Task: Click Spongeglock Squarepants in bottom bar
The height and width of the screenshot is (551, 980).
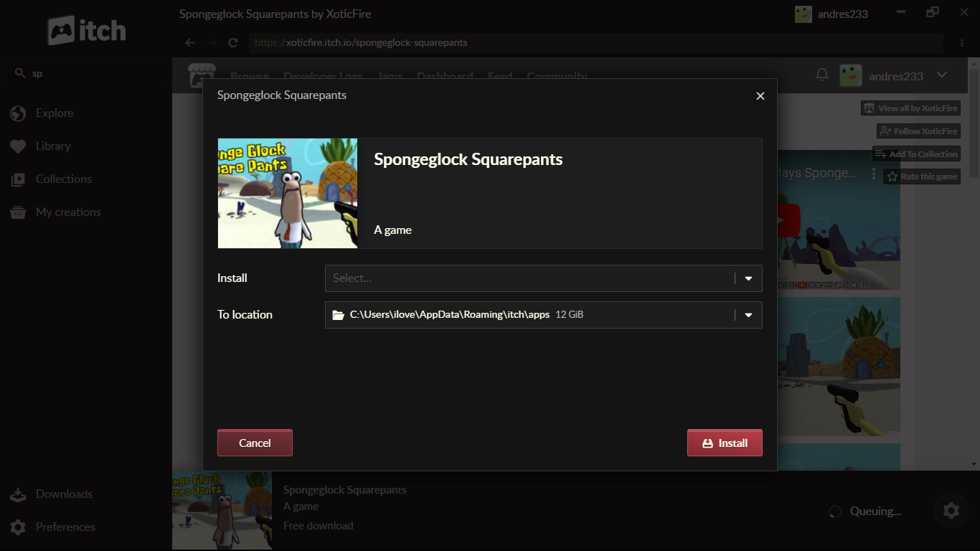Action: tap(345, 490)
